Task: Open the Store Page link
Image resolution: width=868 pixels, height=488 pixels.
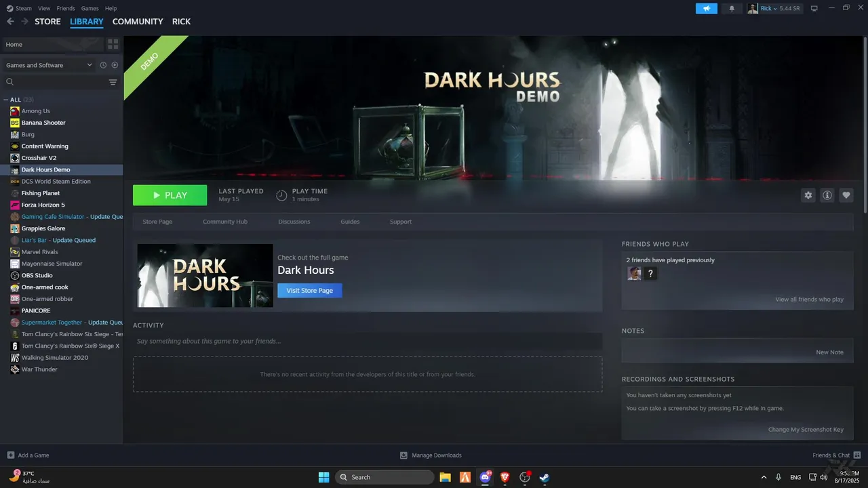Action: coord(157,222)
